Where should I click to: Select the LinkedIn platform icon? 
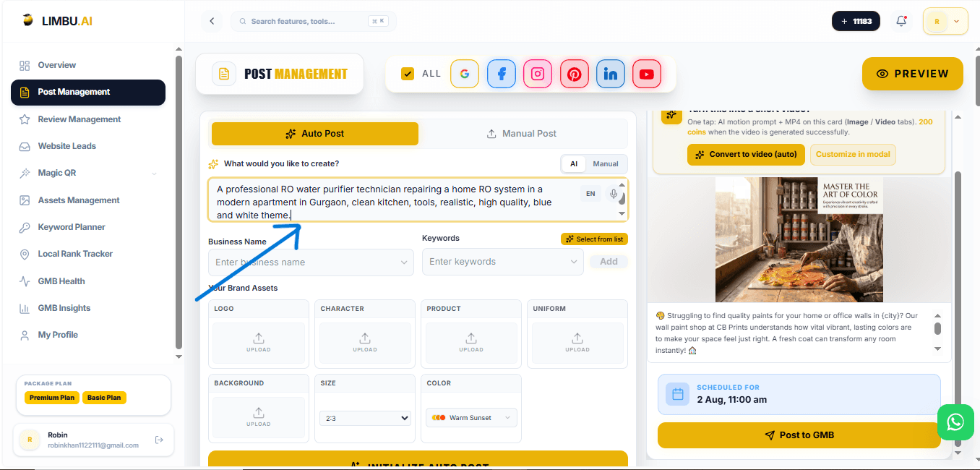[611, 74]
